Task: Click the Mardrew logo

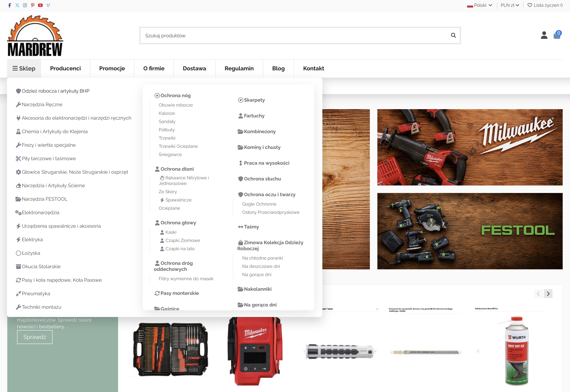Action: [x=35, y=36]
